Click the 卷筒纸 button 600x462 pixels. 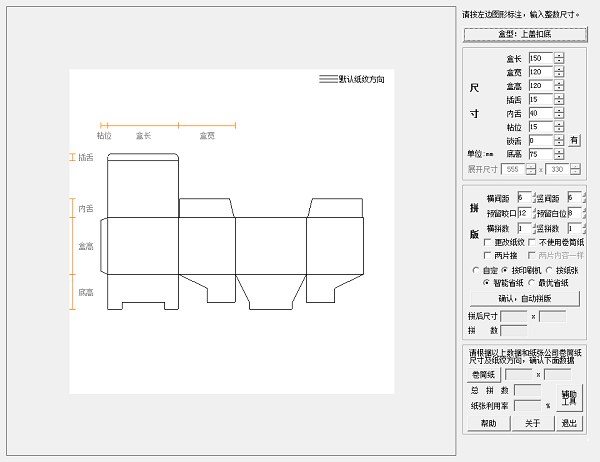(x=484, y=375)
